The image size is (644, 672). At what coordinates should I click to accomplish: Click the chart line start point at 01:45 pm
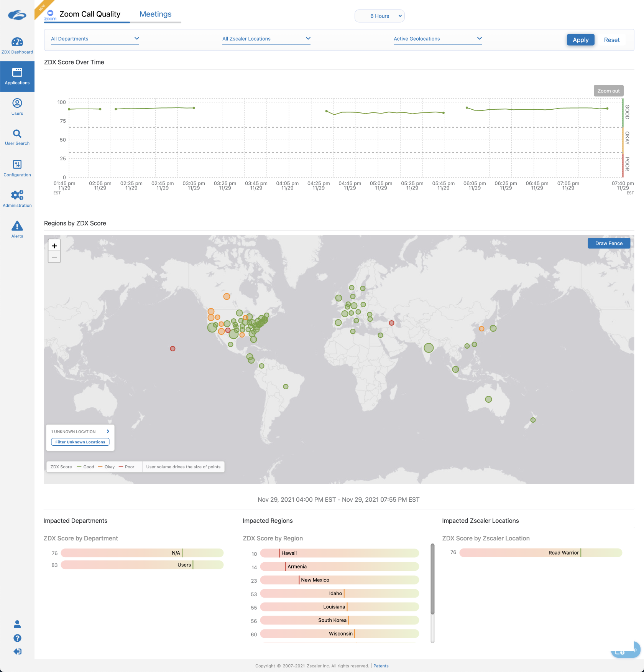[x=69, y=109]
